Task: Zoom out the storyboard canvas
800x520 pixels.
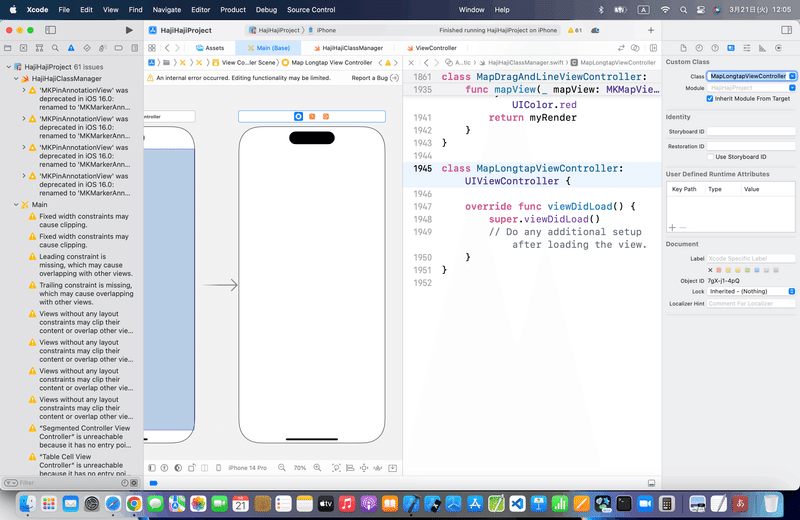Action: 282,467
